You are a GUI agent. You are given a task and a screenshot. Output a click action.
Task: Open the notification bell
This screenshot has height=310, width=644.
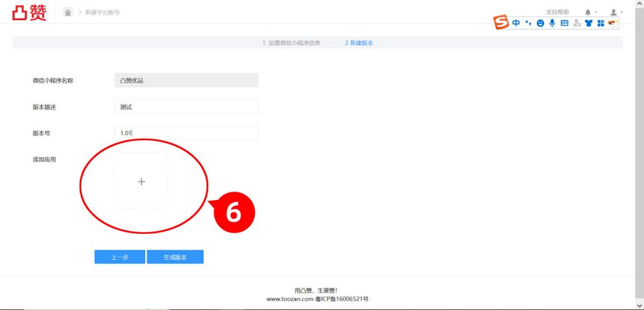[588, 13]
